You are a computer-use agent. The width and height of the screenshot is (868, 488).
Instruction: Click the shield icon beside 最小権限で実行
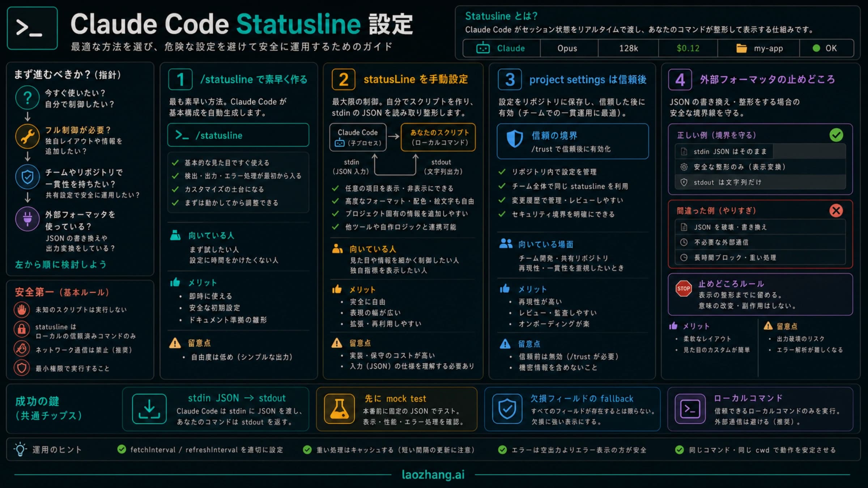click(22, 368)
